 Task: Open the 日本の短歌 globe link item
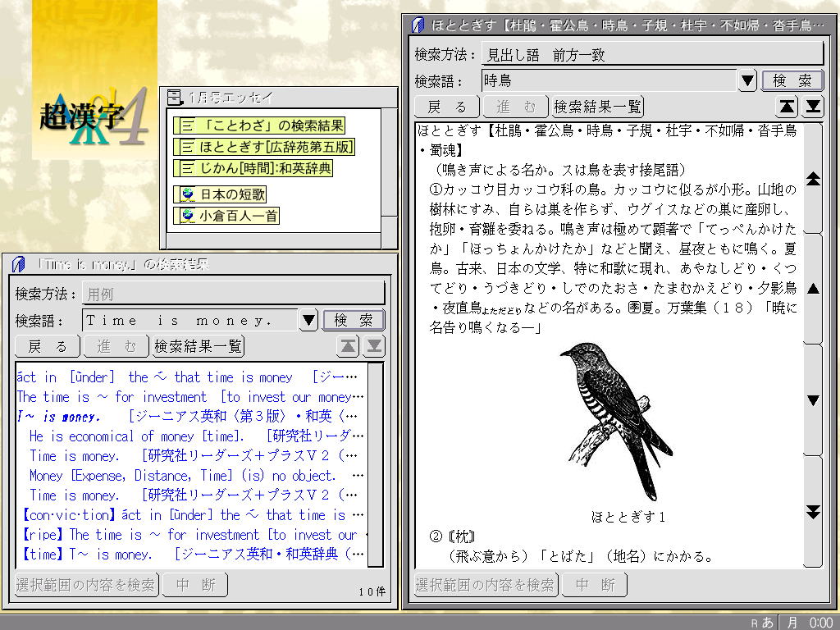click(x=219, y=195)
